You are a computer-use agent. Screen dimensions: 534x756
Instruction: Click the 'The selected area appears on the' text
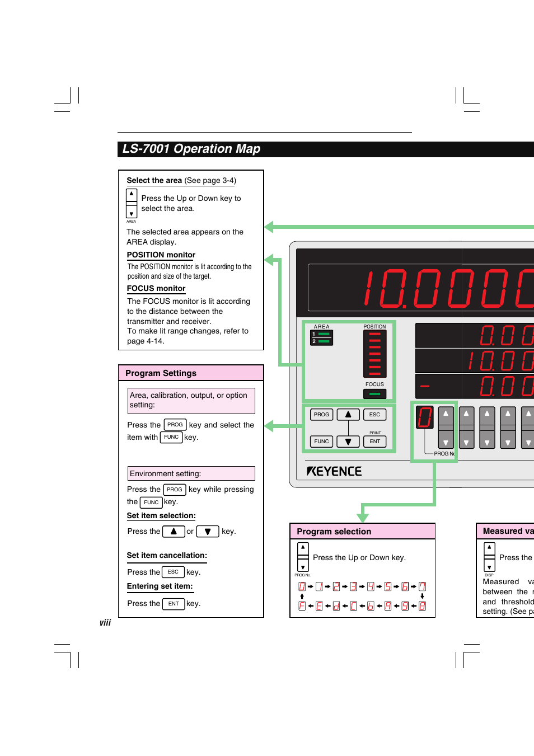pyautogui.click(x=185, y=232)
